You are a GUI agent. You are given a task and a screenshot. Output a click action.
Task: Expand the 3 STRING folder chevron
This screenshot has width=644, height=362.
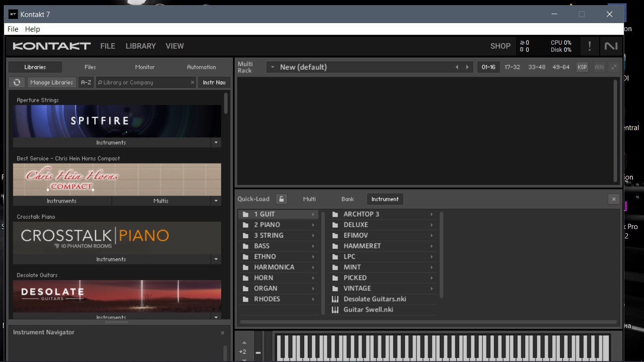tap(313, 236)
